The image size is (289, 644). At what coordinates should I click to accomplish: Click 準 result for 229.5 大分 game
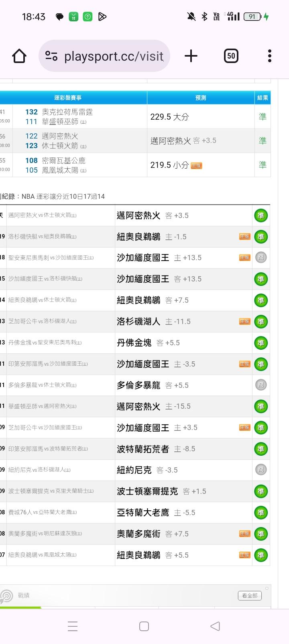point(263,117)
